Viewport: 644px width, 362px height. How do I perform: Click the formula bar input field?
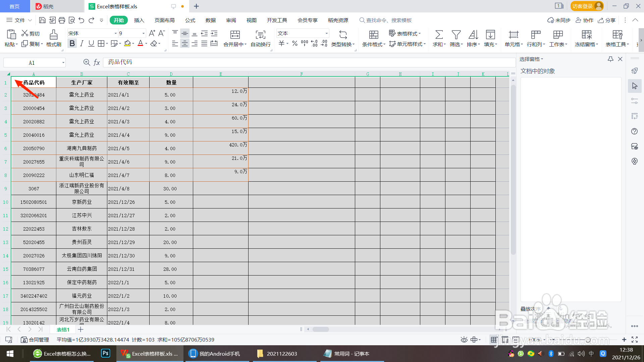[x=302, y=62]
